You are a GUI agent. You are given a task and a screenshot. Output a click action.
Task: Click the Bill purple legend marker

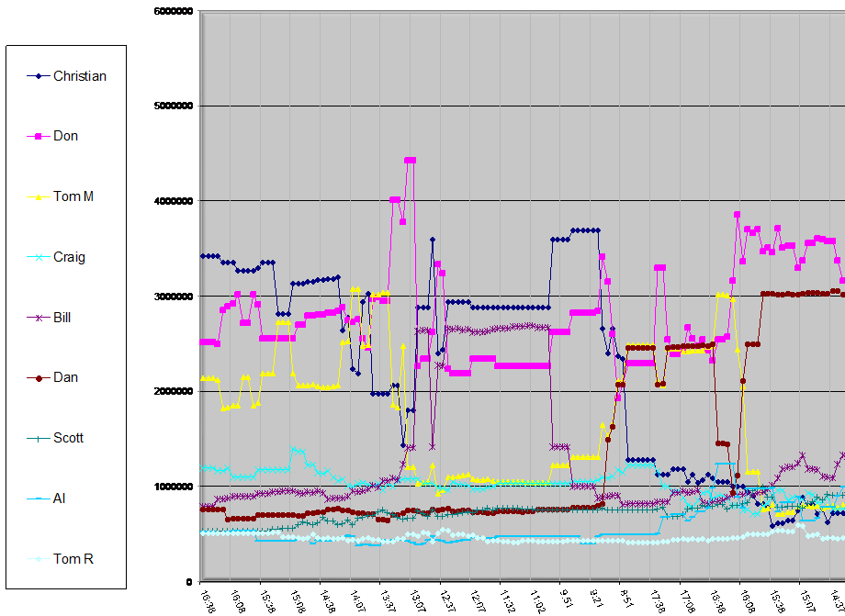(x=39, y=318)
